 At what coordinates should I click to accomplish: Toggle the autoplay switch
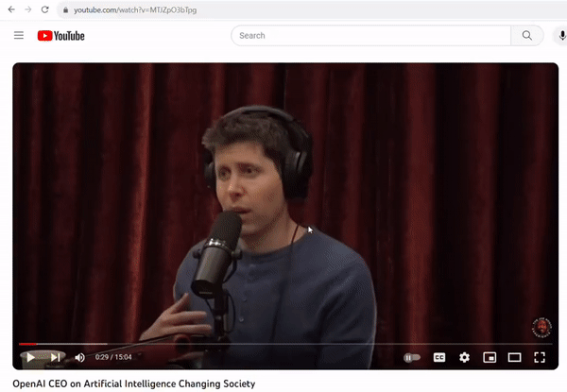coord(412,358)
